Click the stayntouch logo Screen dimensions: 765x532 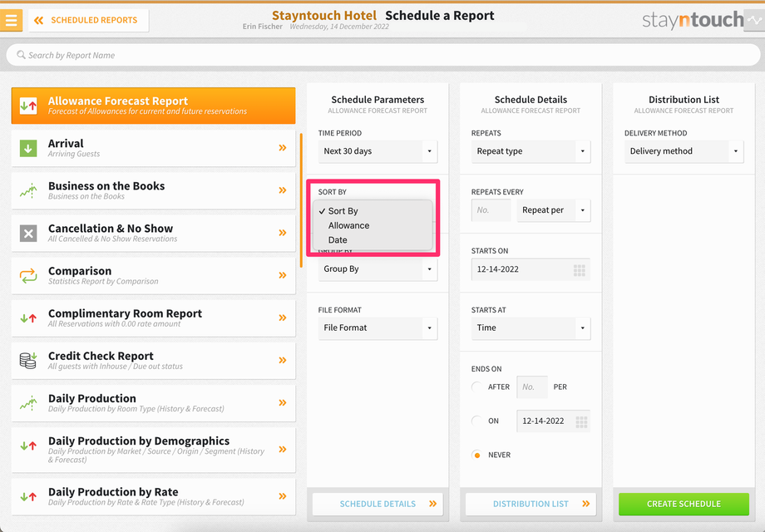pyautogui.click(x=693, y=20)
